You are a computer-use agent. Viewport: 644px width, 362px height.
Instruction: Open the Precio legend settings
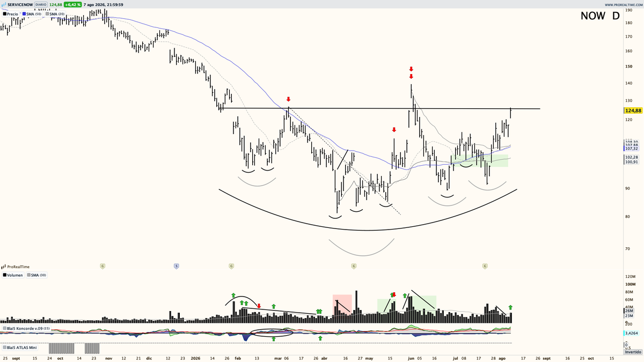coord(10,13)
